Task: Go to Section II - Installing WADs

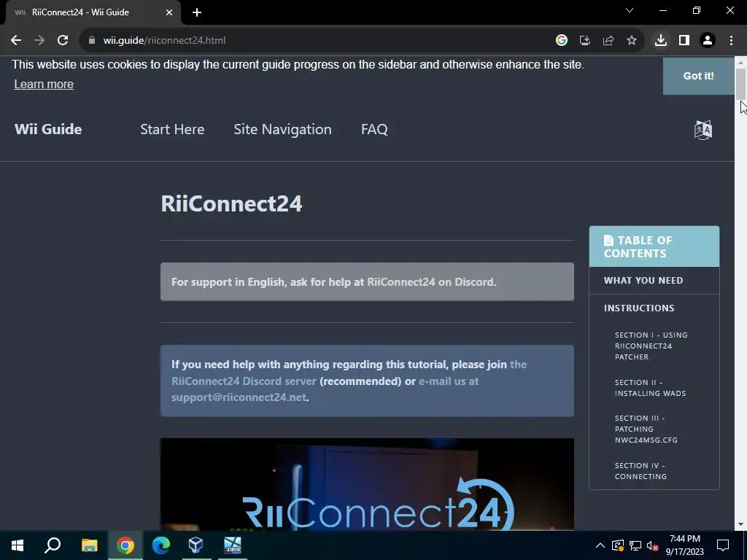Action: pos(650,388)
